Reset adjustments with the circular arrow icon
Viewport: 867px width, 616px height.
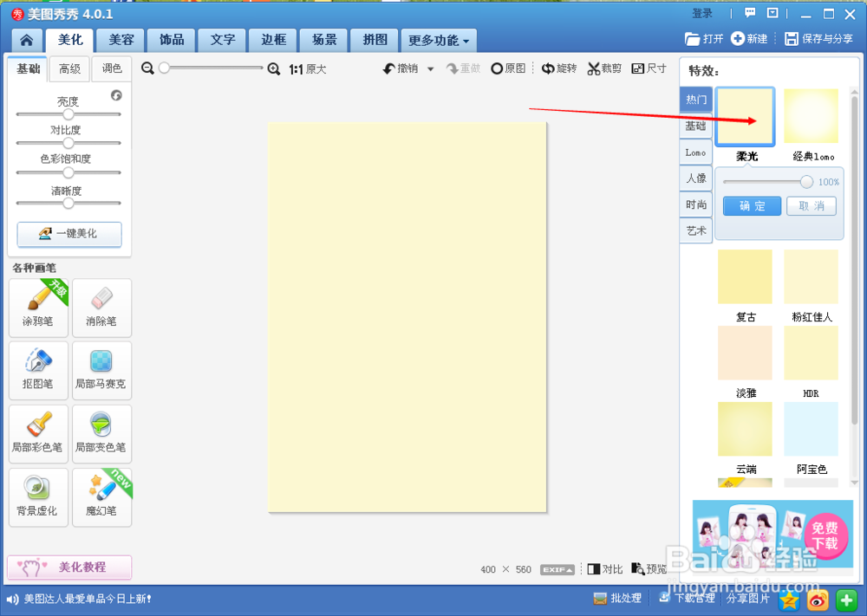[x=116, y=95]
